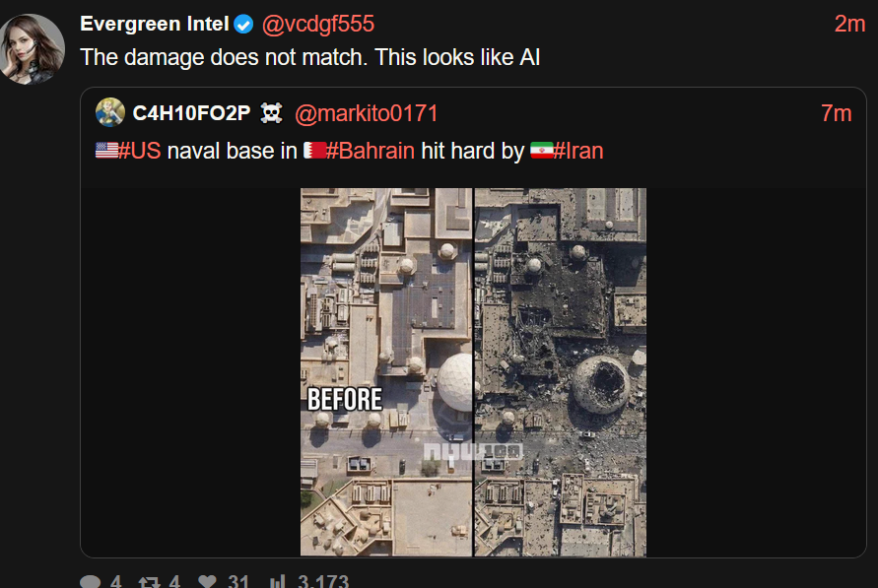Open the 2m timestamp of the tweet
Image resolution: width=878 pixels, height=588 pixels.
849,24
